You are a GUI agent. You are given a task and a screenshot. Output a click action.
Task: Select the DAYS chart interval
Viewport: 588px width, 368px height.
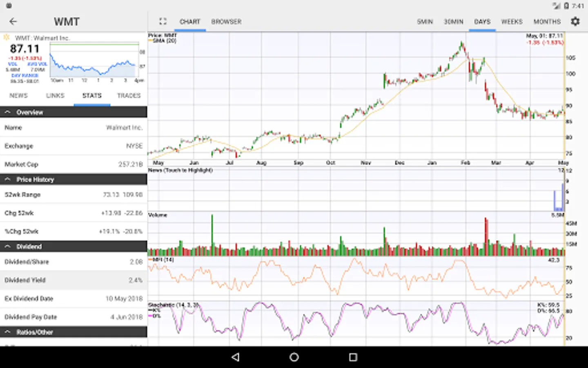click(x=482, y=22)
